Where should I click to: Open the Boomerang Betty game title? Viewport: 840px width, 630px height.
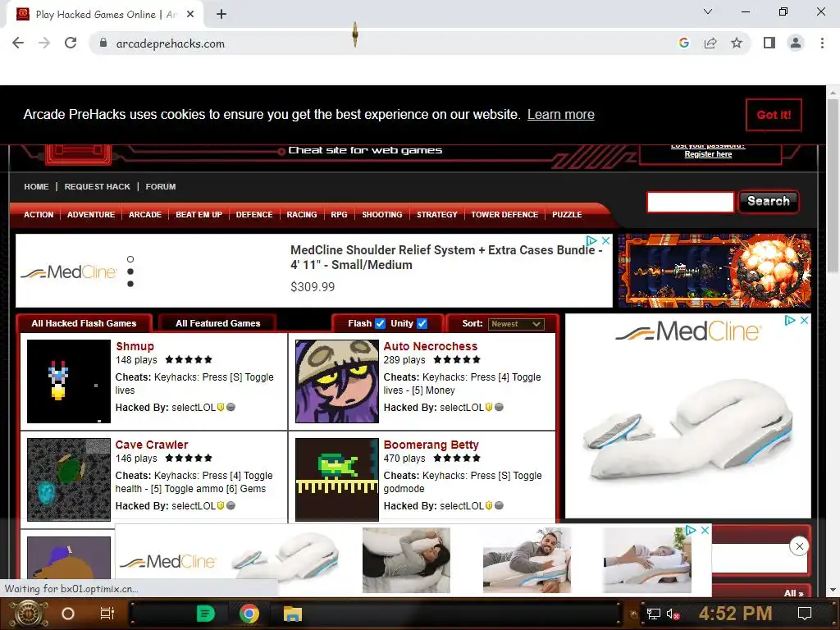point(431,445)
